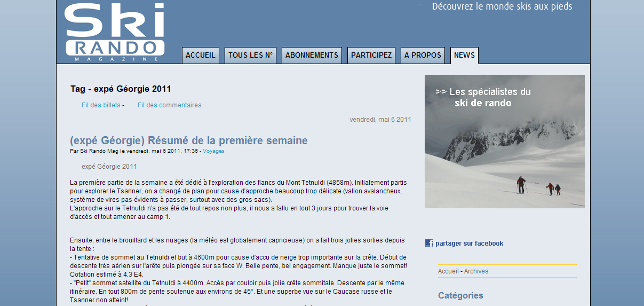Click the skiers in the sidebar ad photo
The image size is (644, 306).
click(538, 186)
